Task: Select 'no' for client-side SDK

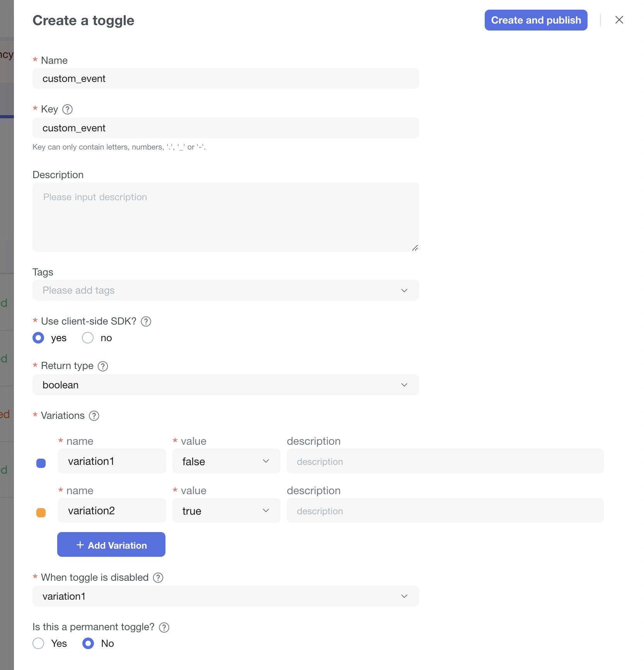Action: [88, 338]
